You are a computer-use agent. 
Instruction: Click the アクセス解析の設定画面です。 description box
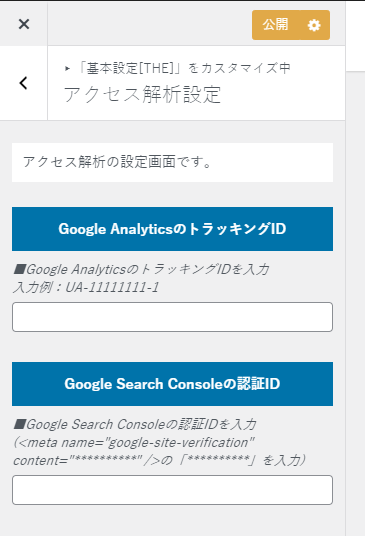(172, 162)
